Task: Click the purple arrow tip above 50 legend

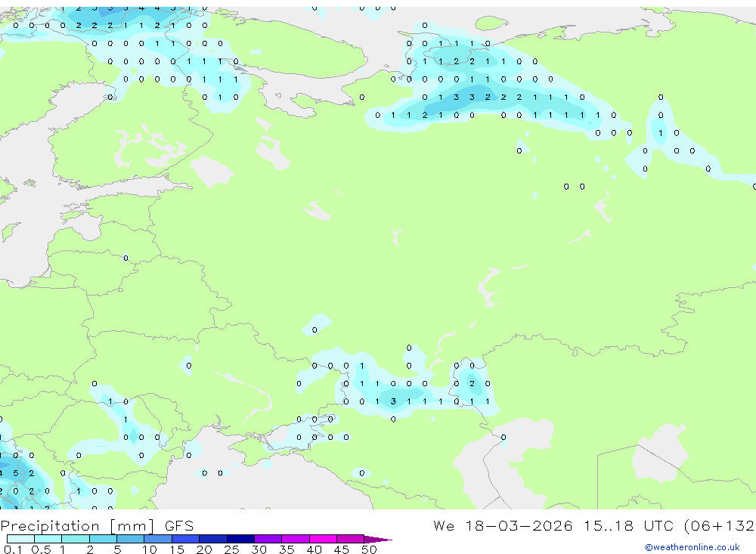Action: click(377, 540)
